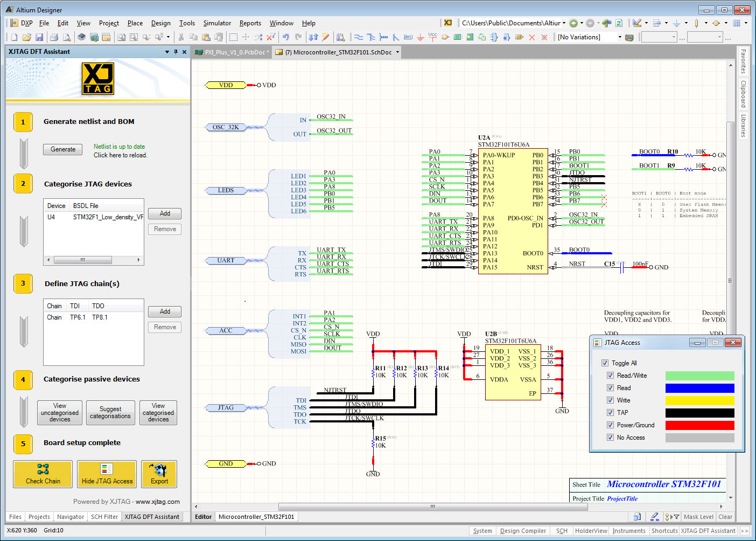This screenshot has height=541, width=756.
Task: Click the Clear button in the status bar
Action: [725, 517]
